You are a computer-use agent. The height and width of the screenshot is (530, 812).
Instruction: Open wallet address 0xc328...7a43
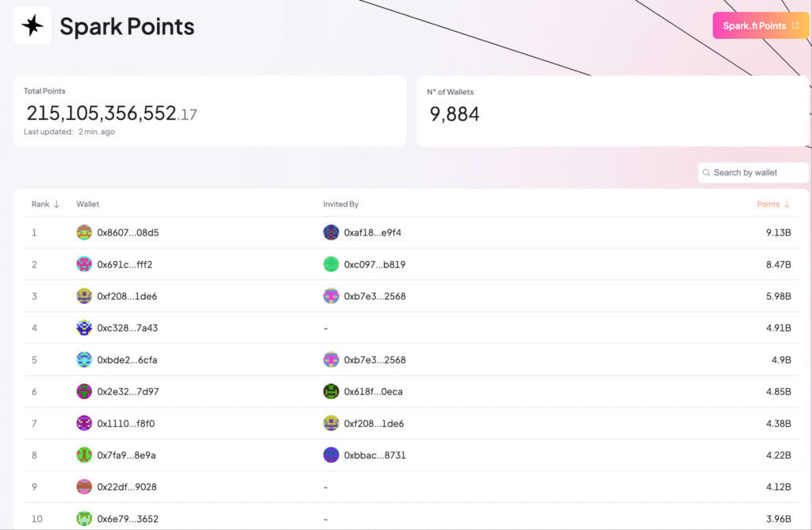pos(128,328)
